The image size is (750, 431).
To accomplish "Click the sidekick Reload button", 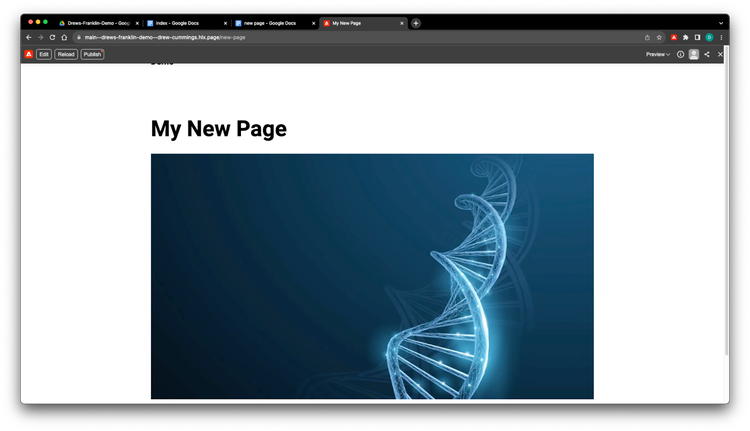I will pos(66,54).
